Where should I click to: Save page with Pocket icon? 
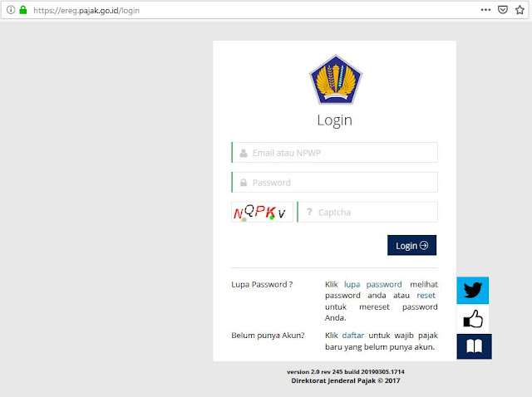point(502,10)
